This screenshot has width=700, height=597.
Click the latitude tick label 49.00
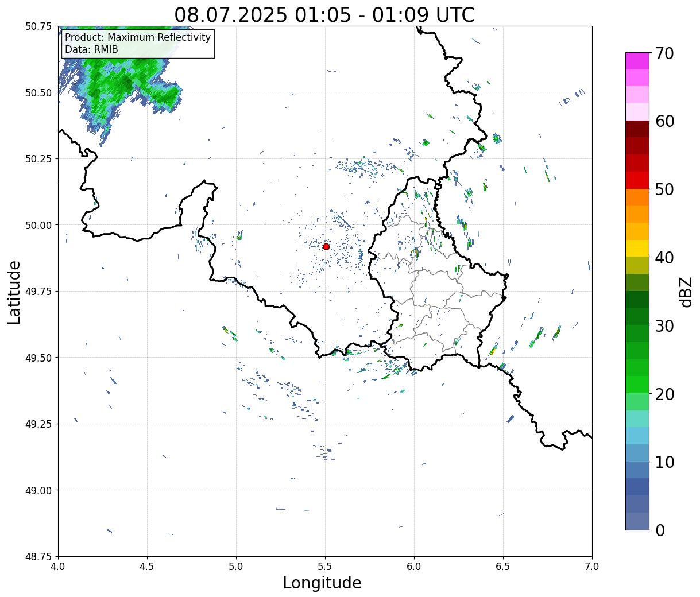point(38,490)
